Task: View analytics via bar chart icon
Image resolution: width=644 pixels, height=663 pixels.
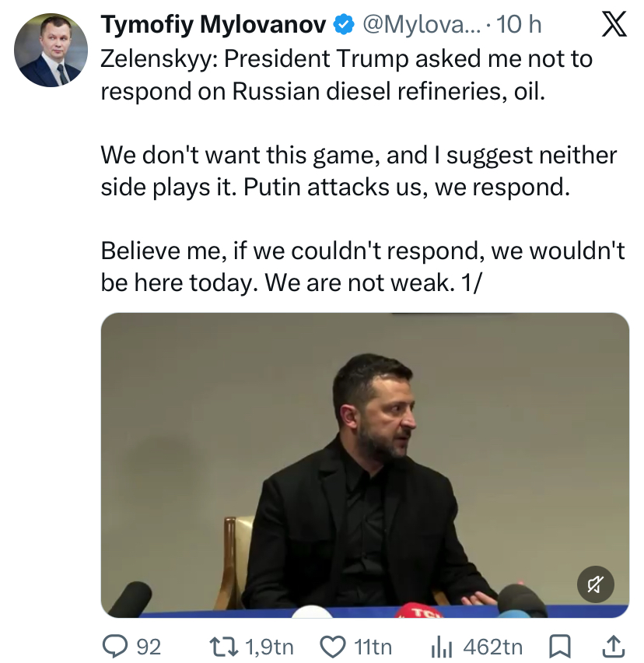Action: pos(442,647)
